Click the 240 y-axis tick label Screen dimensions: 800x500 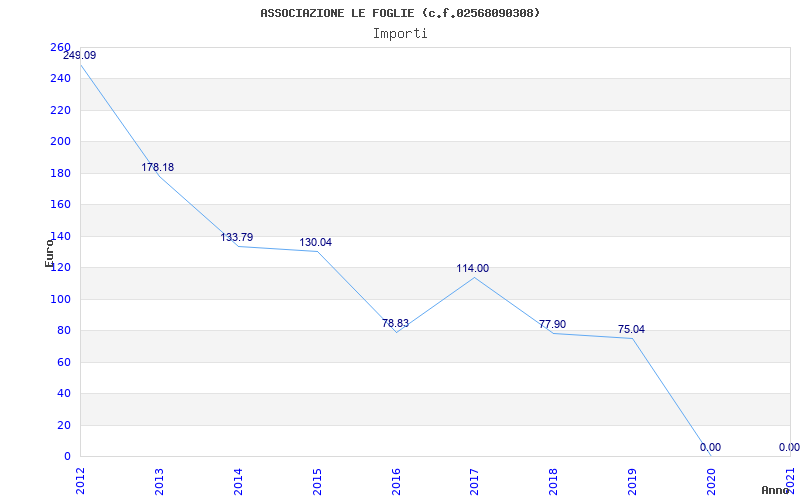pos(60,79)
